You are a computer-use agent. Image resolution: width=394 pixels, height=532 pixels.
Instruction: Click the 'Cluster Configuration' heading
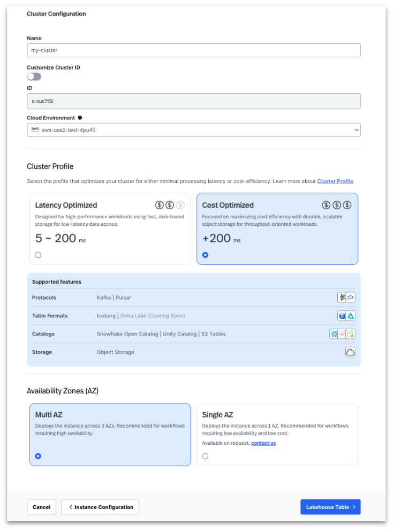tap(56, 14)
